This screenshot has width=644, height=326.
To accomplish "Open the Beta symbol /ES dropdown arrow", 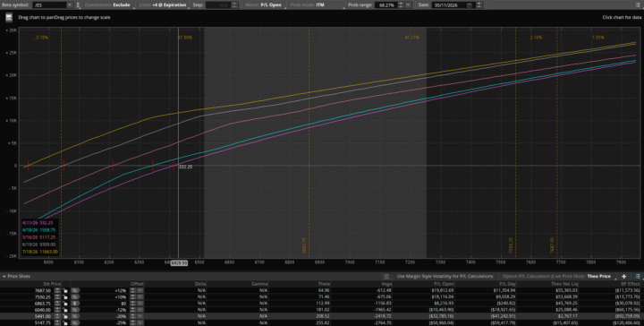I will point(70,5).
